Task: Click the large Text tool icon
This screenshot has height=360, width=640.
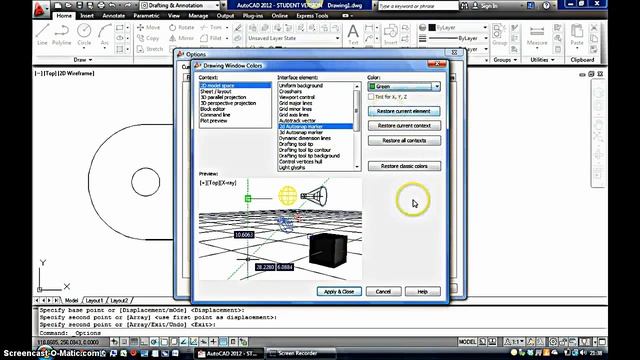Action: (353, 34)
